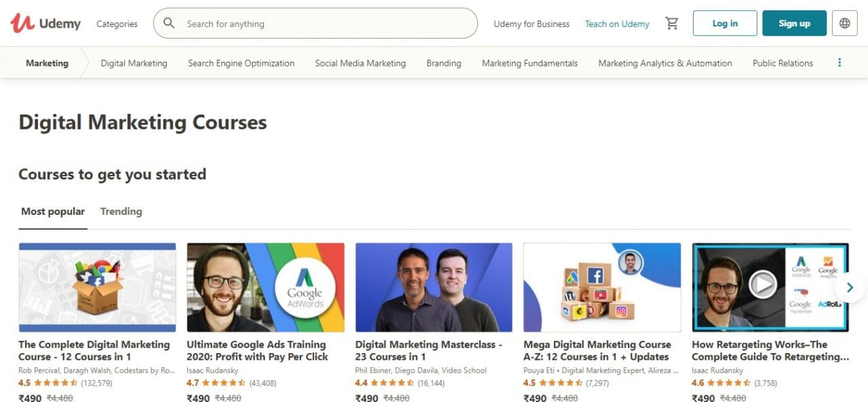Click the Sign up button
Screen dimensions: 868x402
point(793,22)
